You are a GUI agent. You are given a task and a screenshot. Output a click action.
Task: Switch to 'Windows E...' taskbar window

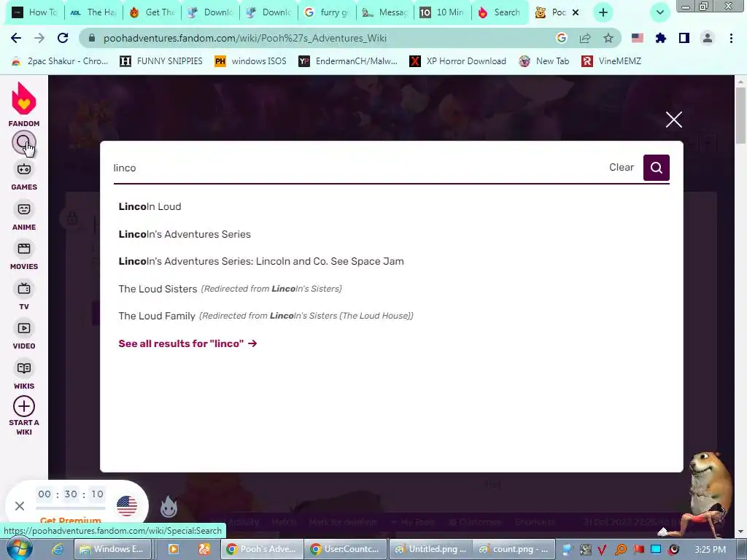pos(113,549)
